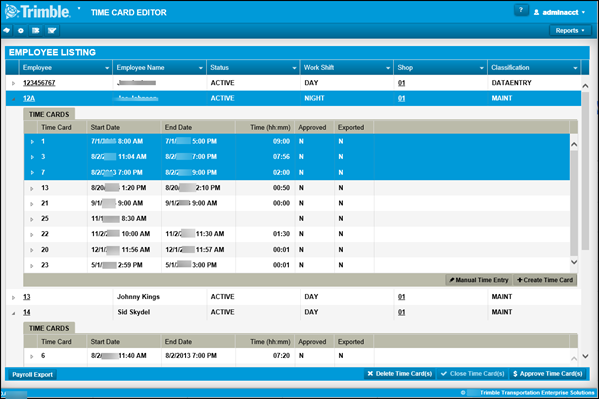Image resolution: width=599 pixels, height=399 pixels.
Task: Open the adminacct user menu
Action: pyautogui.click(x=560, y=12)
